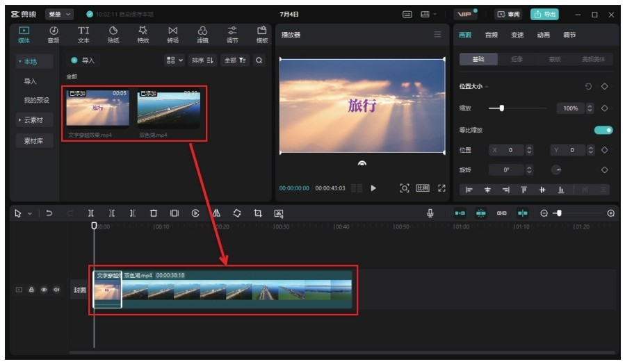625x364 pixels.
Task: Open the 滤镜 tab
Action: pyautogui.click(x=202, y=35)
